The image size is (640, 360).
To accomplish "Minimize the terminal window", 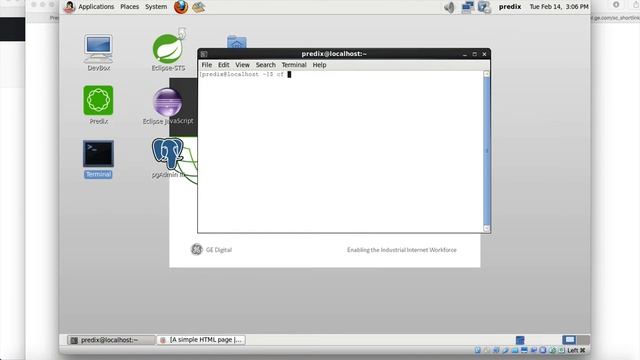I will [465, 54].
